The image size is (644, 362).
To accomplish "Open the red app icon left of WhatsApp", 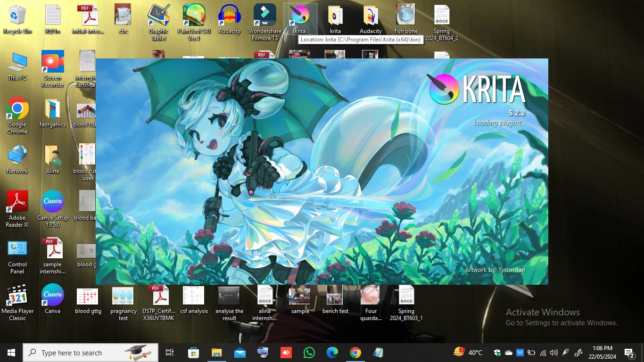I will tap(286, 353).
